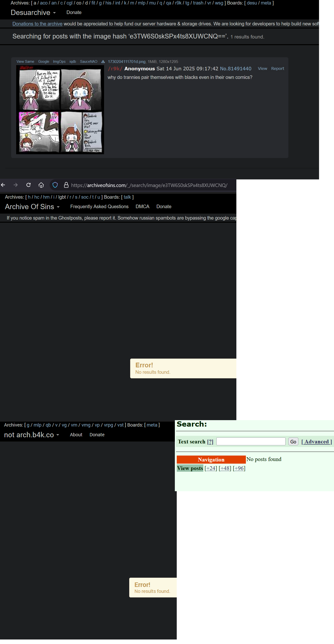
Task: Open the talk board on Archive Of Sins
Action: pos(127,197)
